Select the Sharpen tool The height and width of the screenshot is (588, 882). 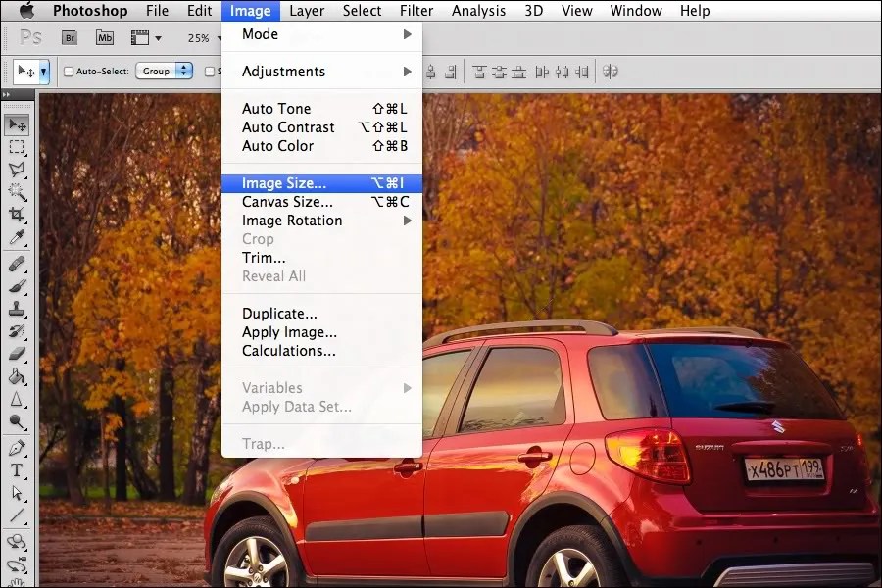[x=17, y=399]
